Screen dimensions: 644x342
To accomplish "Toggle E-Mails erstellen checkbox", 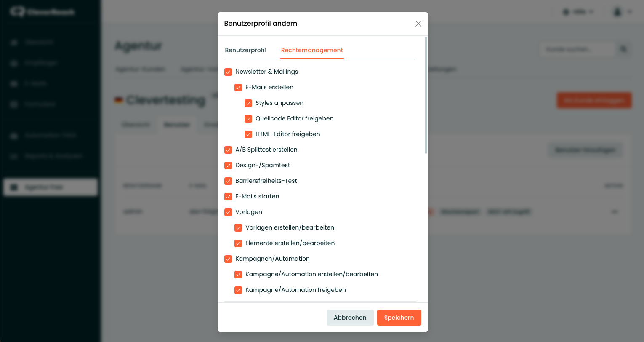I will pyautogui.click(x=238, y=88).
